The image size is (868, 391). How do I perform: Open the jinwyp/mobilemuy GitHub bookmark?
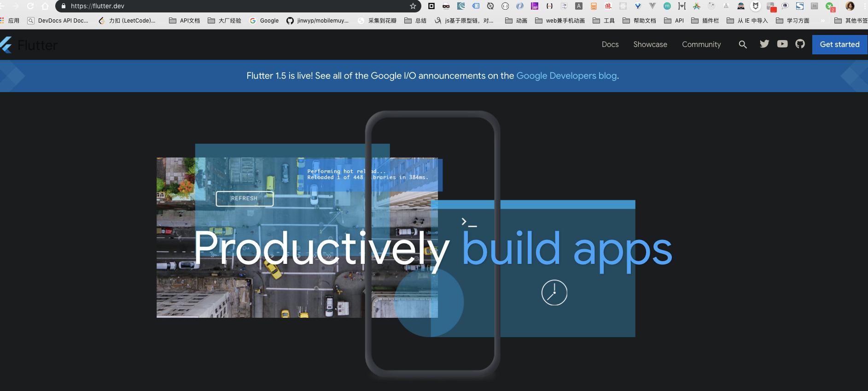point(318,21)
